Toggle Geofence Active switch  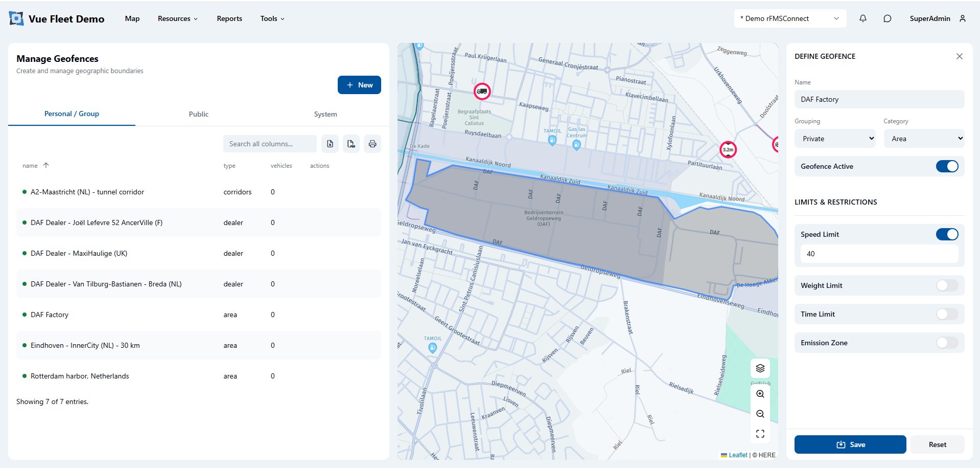pos(947,166)
